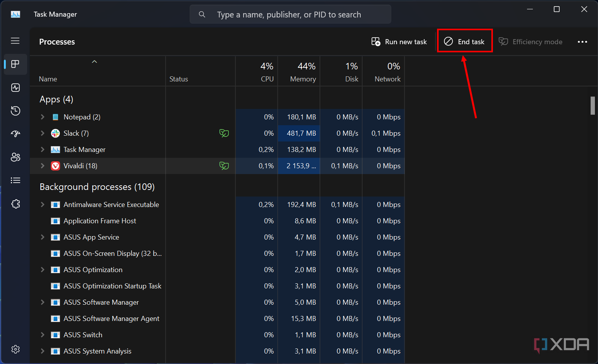
Task: Click the Notepad app icon
Action: coord(55,117)
